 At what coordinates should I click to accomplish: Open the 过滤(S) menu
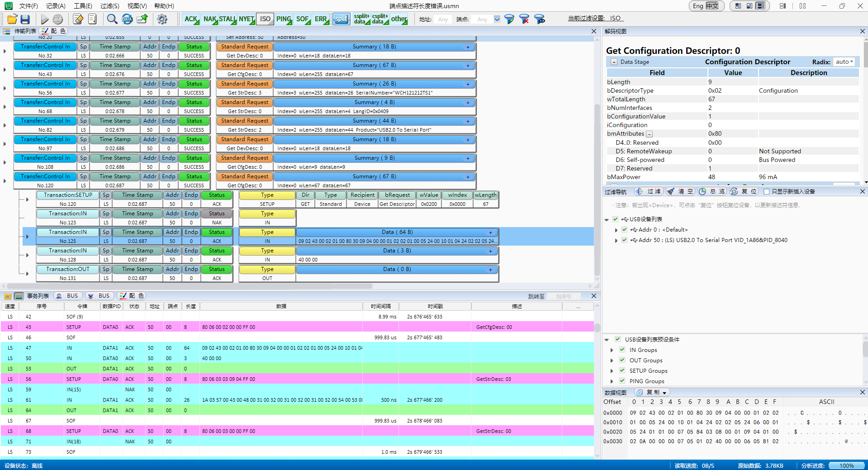point(110,6)
